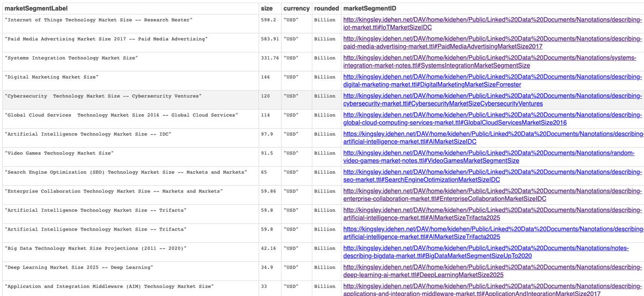This screenshot has width=644, height=296.
Task: Click "Billion" in the Cybersecurity row
Action: click(325, 96)
